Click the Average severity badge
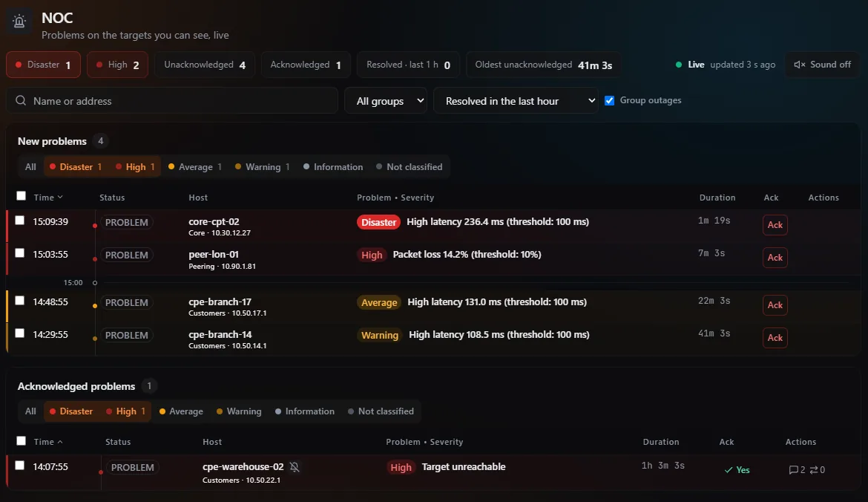Image resolution: width=868 pixels, height=502 pixels. click(x=379, y=302)
